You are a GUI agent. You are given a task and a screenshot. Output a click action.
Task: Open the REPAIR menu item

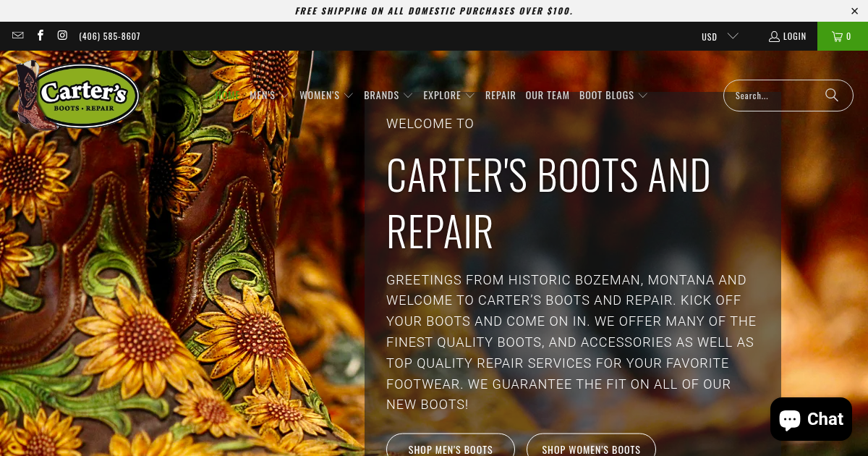pos(501,95)
